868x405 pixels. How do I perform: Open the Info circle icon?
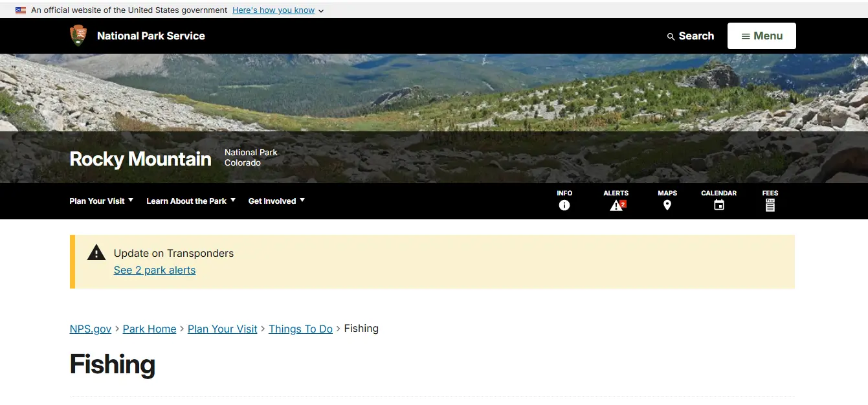click(564, 205)
